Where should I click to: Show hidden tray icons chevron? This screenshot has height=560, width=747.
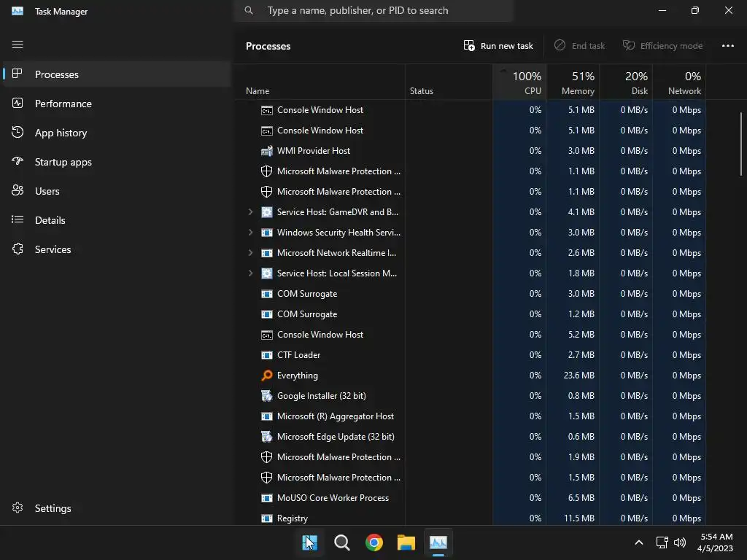coord(639,542)
